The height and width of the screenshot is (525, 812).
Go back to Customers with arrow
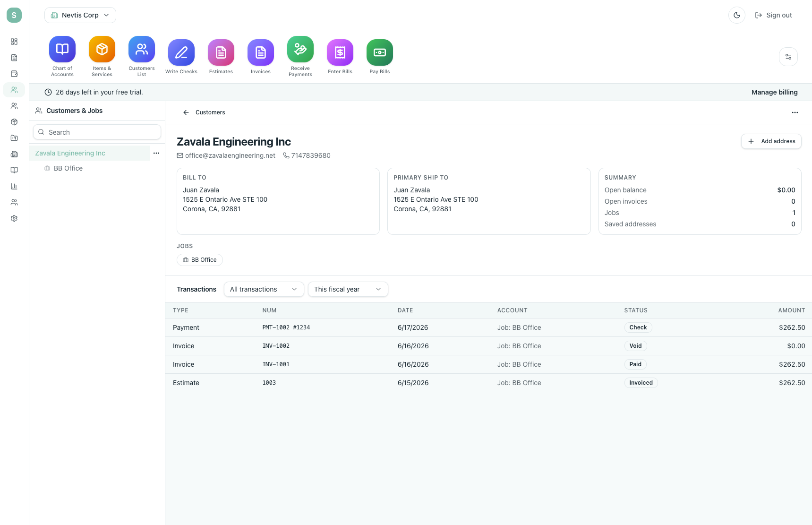click(x=186, y=112)
